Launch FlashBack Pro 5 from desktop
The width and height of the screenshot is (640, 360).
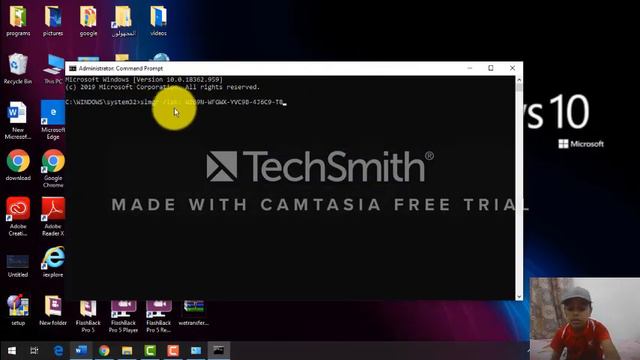tap(88, 316)
